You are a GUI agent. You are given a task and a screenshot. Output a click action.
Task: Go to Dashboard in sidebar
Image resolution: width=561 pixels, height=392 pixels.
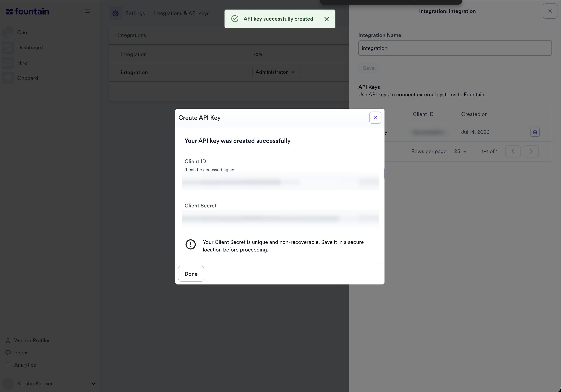[30, 48]
